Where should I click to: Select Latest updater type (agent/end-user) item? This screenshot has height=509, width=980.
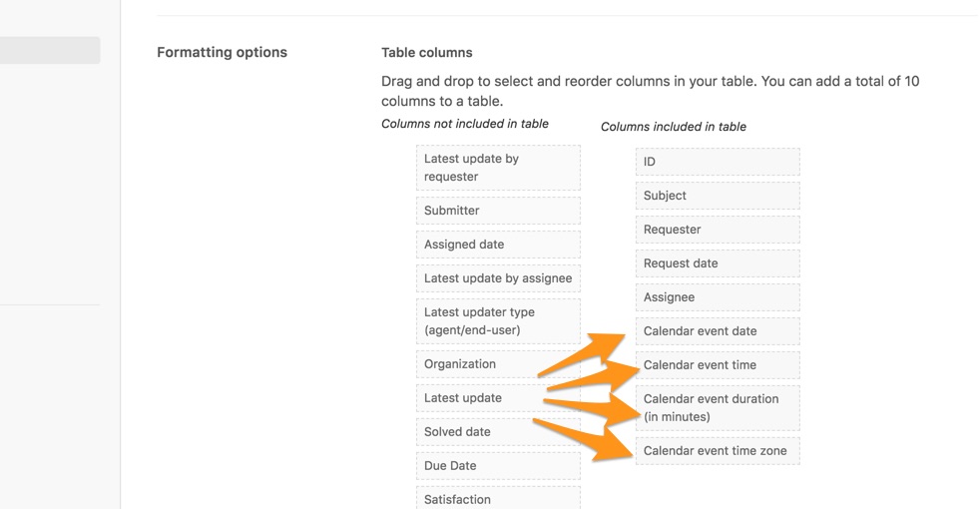click(498, 321)
